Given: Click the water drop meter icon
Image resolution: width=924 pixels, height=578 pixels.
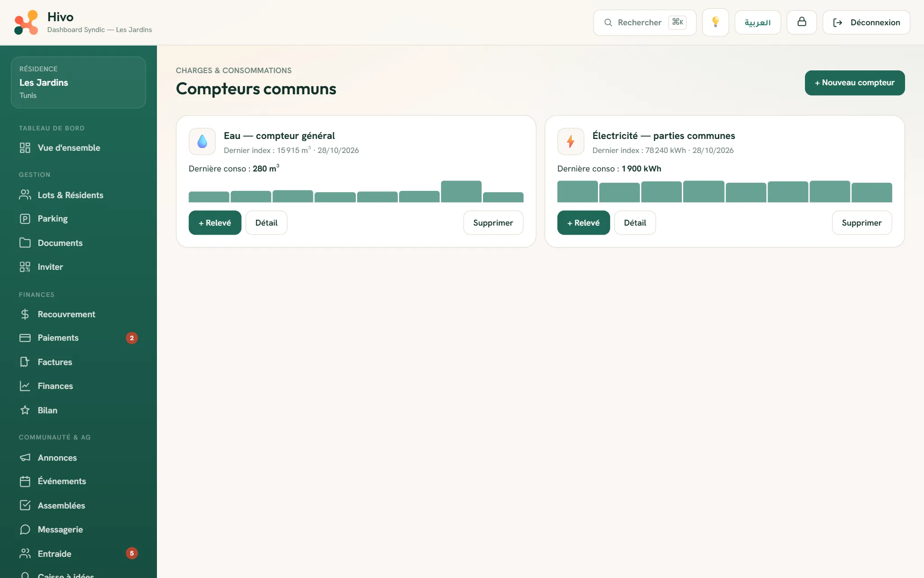Looking at the screenshot, I should tap(202, 141).
